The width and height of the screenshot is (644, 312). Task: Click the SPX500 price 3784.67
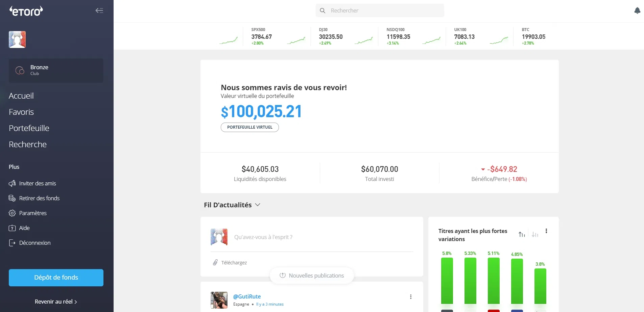(x=262, y=37)
